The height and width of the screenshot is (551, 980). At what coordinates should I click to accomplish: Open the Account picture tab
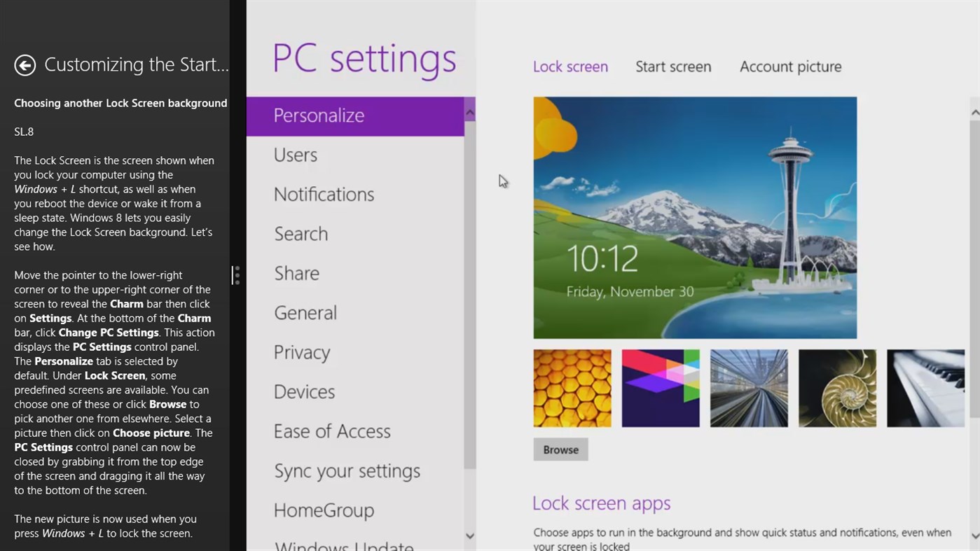pos(790,67)
